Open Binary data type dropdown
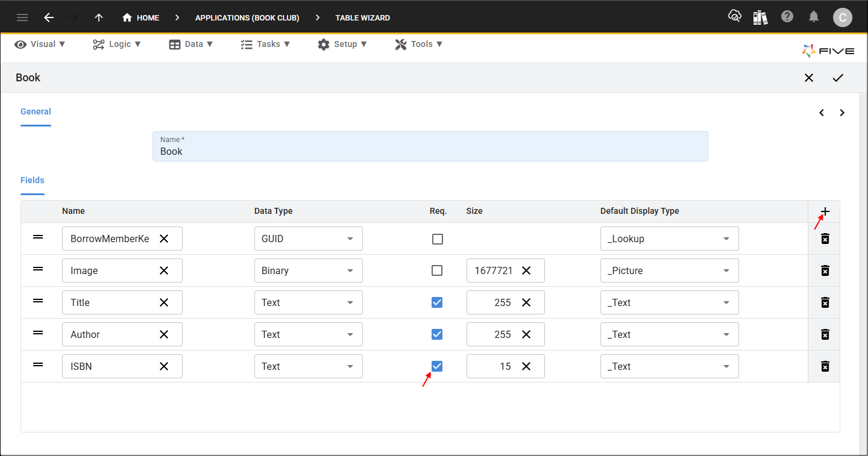 [x=309, y=270]
